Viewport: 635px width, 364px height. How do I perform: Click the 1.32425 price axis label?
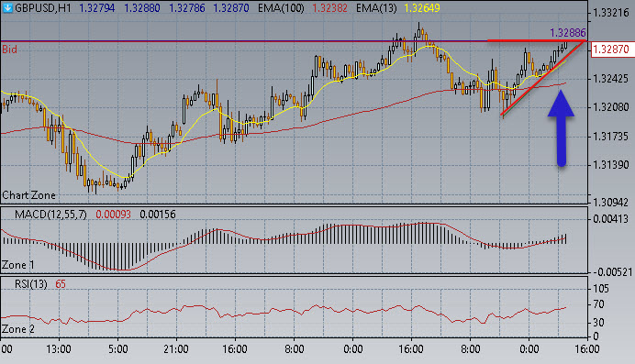(x=611, y=79)
